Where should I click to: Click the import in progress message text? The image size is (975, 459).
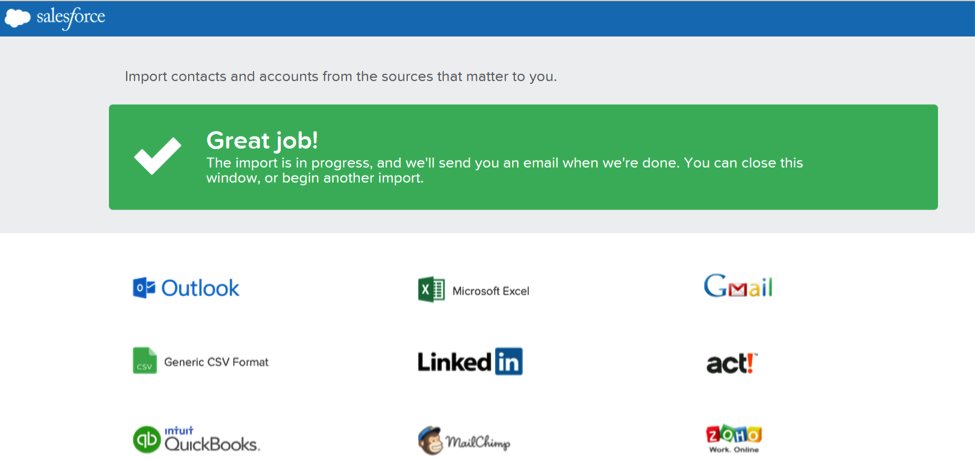coord(504,170)
